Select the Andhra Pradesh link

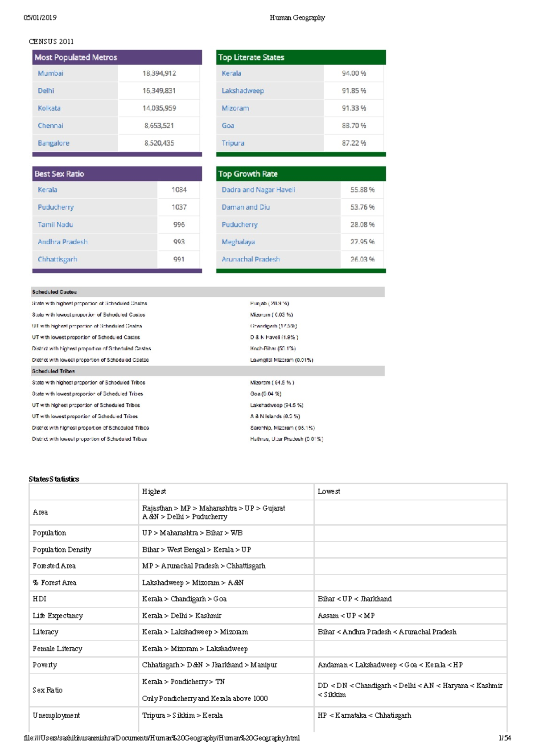62,242
